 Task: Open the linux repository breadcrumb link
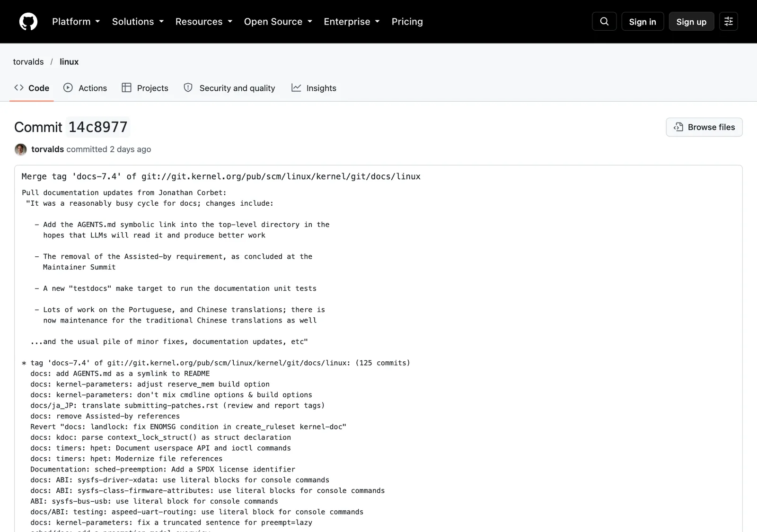pyautogui.click(x=69, y=62)
